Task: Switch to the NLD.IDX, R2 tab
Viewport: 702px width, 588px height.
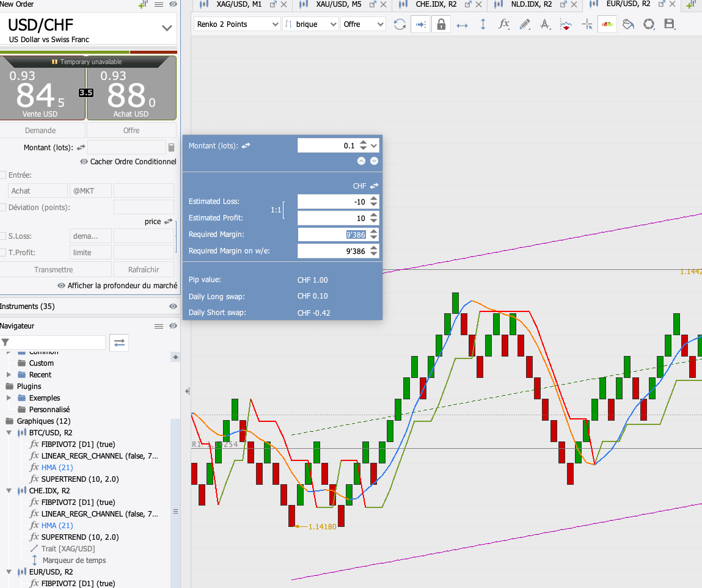Action: point(530,4)
